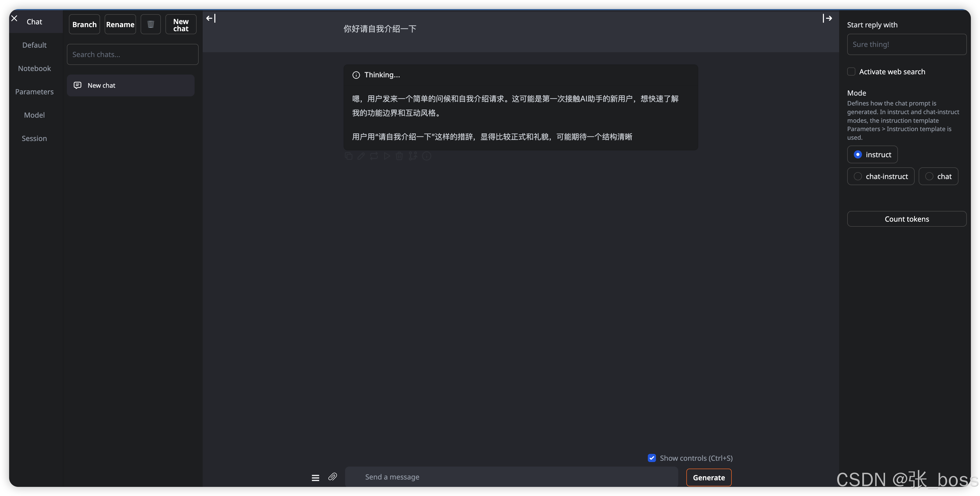Select the chat mode radio button

pos(929,176)
